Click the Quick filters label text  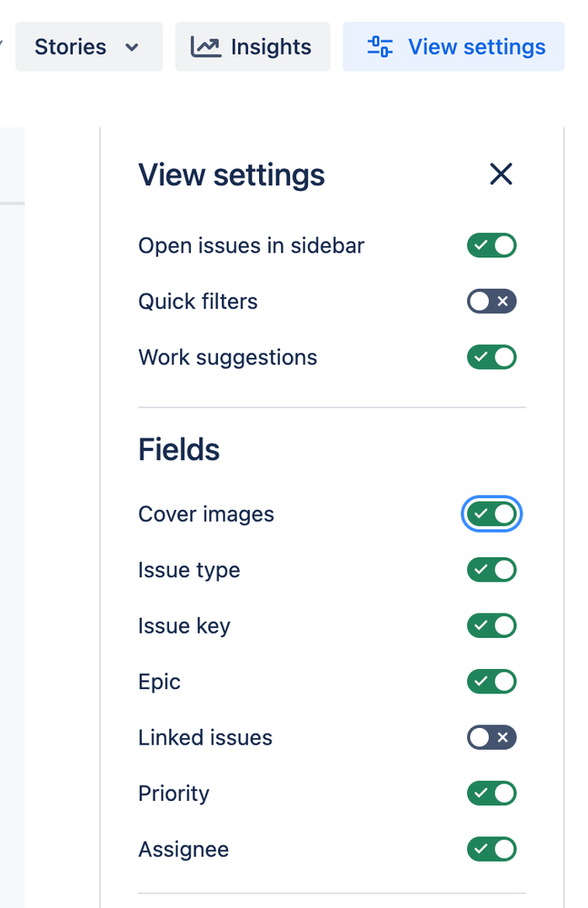[198, 302]
